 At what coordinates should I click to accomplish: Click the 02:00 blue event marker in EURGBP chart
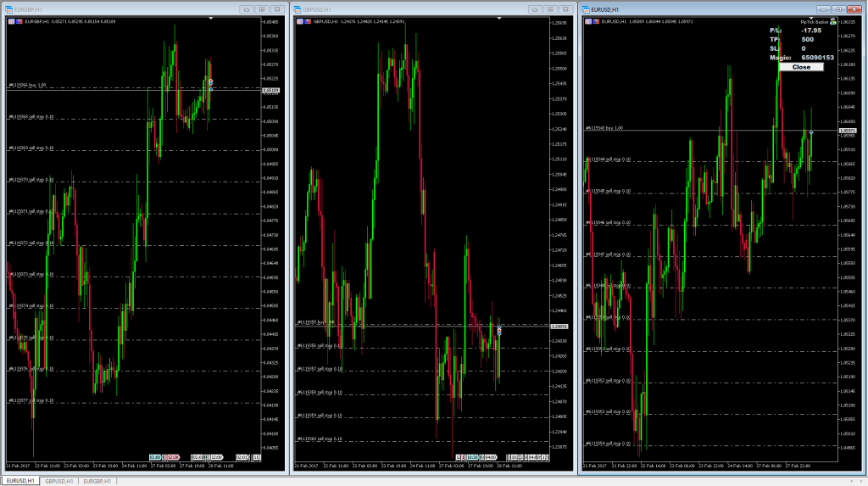pos(155,458)
